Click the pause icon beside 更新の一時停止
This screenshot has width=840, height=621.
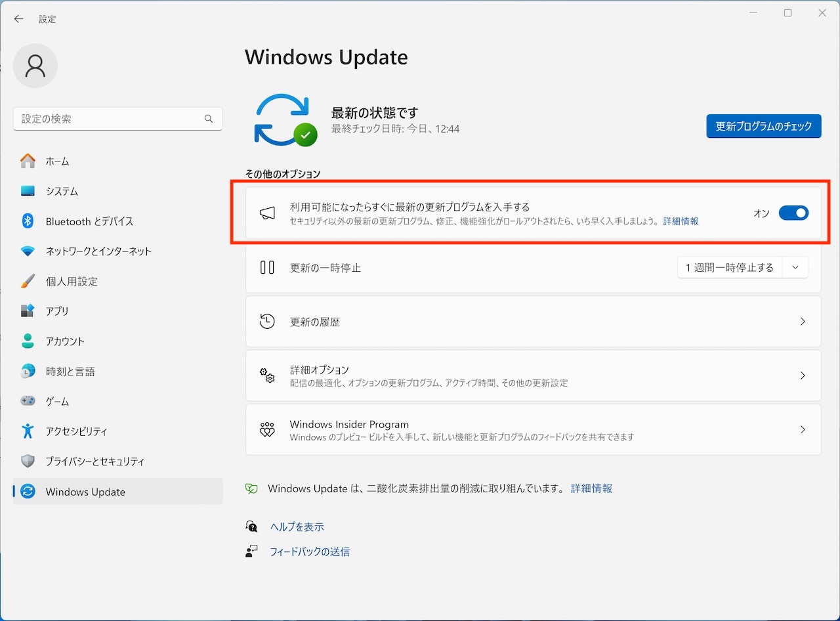pos(267,267)
